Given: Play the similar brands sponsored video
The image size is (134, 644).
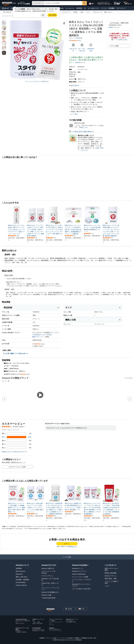Looking at the screenshot, I should tap(40, 395).
